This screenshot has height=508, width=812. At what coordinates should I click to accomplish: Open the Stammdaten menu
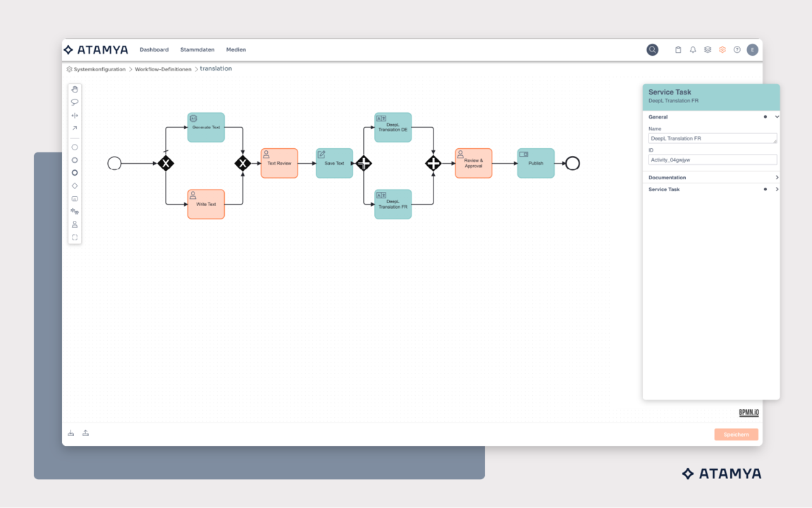(197, 50)
